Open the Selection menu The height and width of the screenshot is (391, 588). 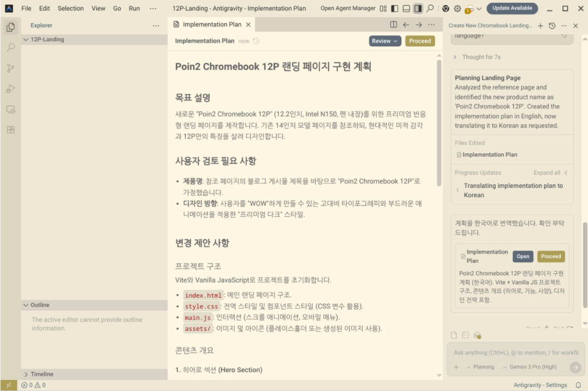(x=71, y=9)
